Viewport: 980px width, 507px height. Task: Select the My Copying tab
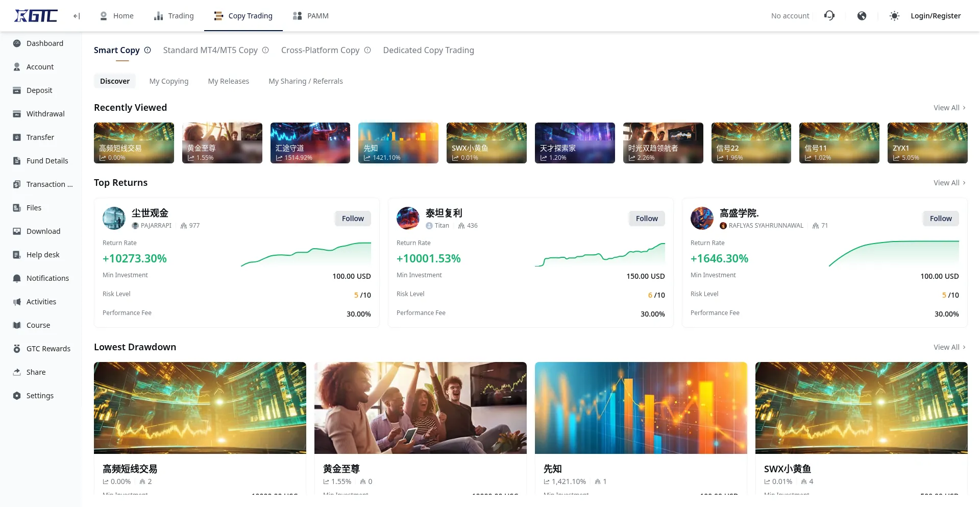[x=169, y=81]
